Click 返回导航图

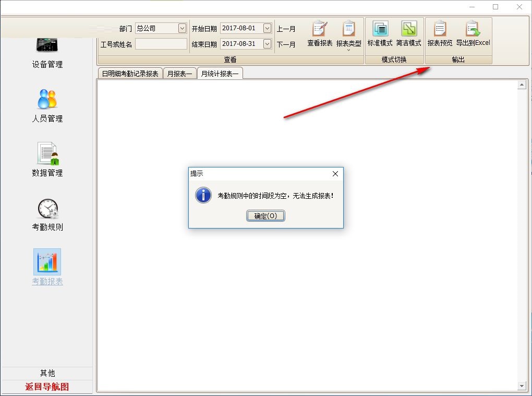coord(47,387)
